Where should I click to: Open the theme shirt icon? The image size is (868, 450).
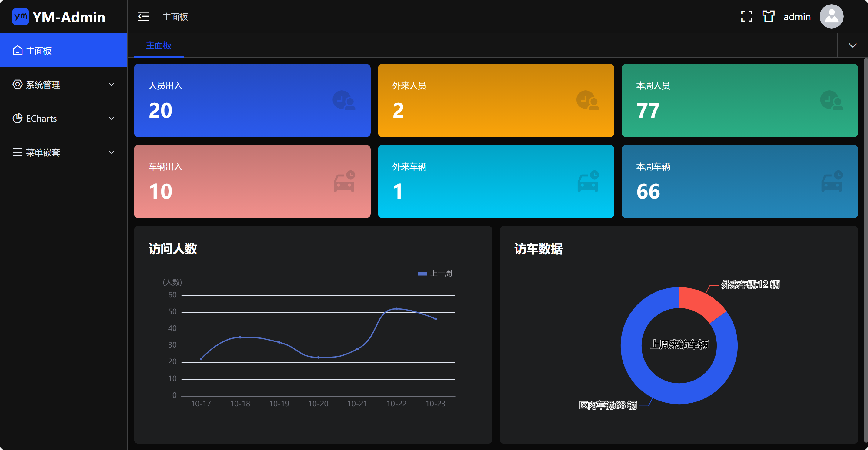click(x=768, y=16)
